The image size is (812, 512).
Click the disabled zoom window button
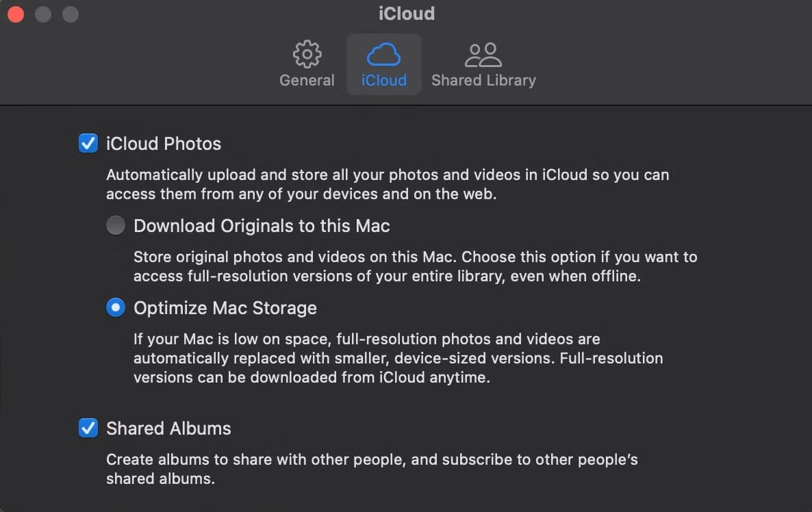point(71,14)
